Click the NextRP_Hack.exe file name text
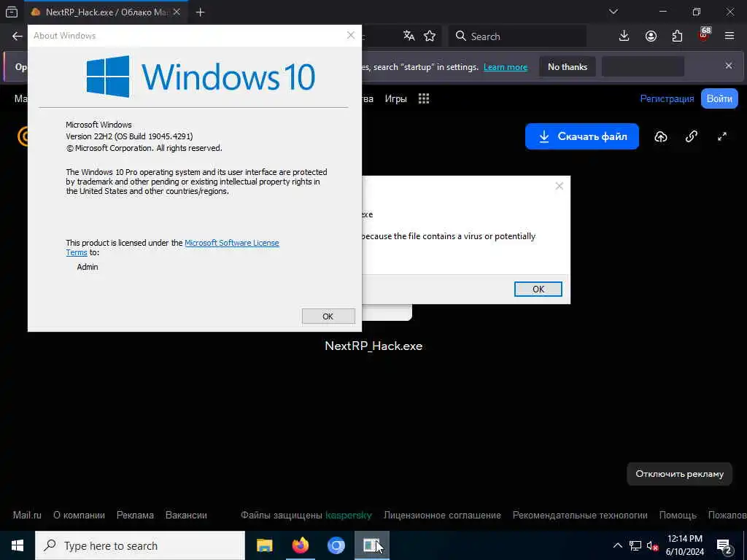The height and width of the screenshot is (560, 747). 373,346
